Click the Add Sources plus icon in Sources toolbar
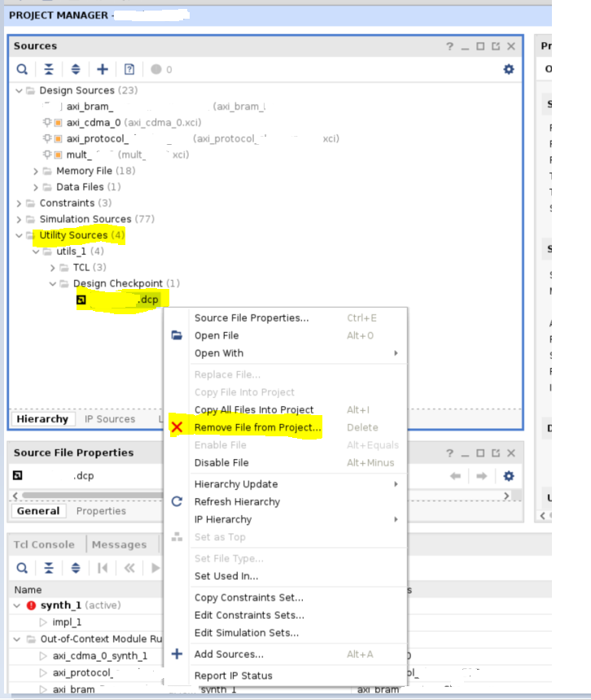 click(x=103, y=69)
